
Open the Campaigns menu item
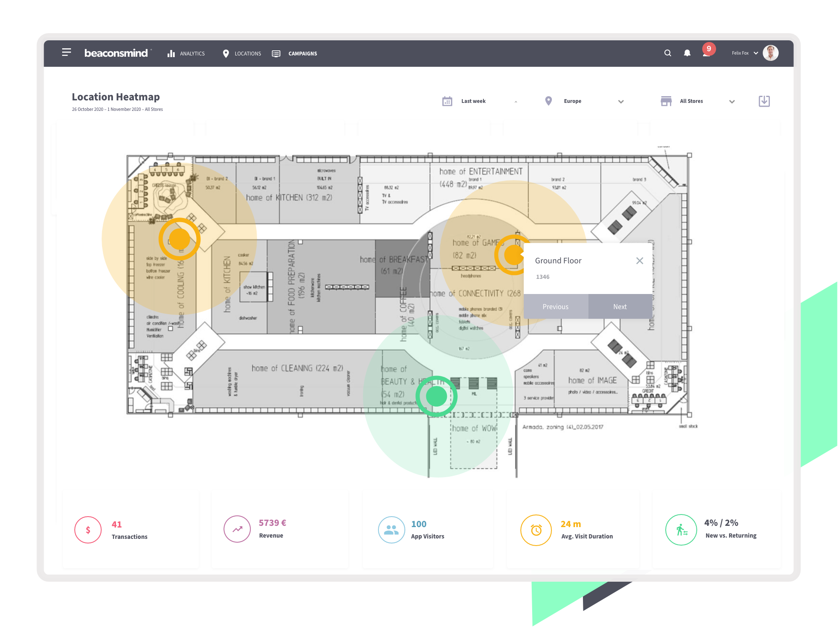(294, 54)
